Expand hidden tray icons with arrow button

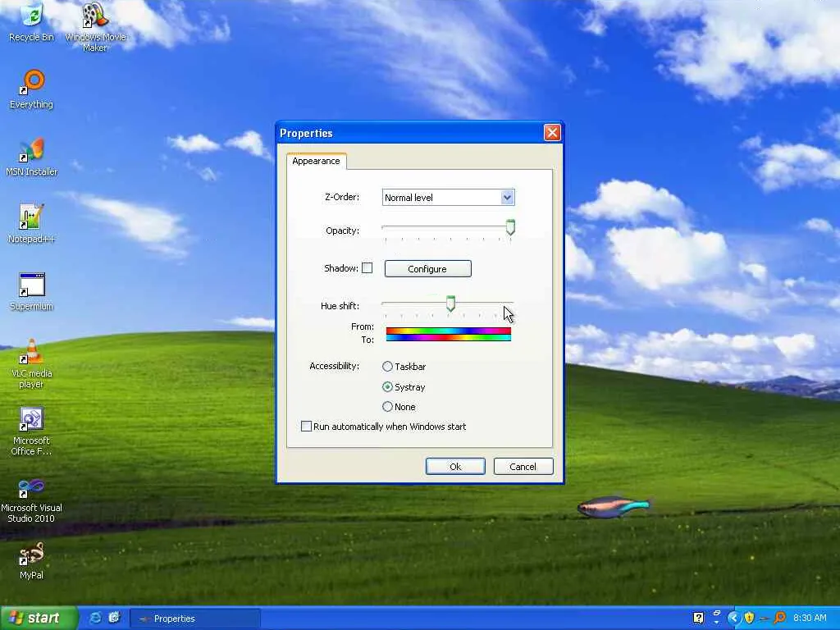pos(734,618)
